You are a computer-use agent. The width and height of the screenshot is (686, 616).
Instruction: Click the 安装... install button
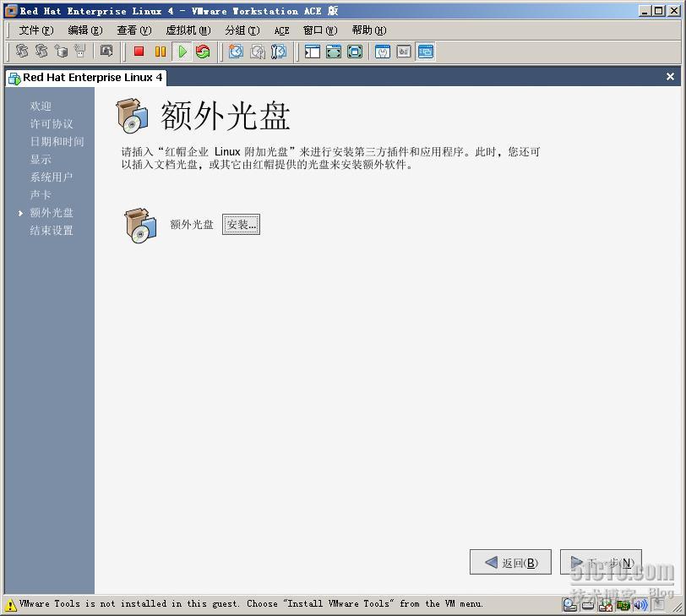[241, 225]
